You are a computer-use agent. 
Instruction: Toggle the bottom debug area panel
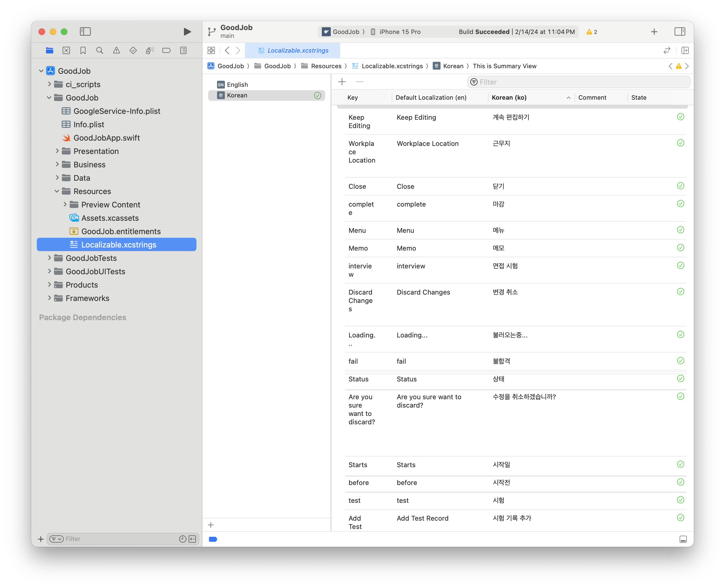point(683,539)
